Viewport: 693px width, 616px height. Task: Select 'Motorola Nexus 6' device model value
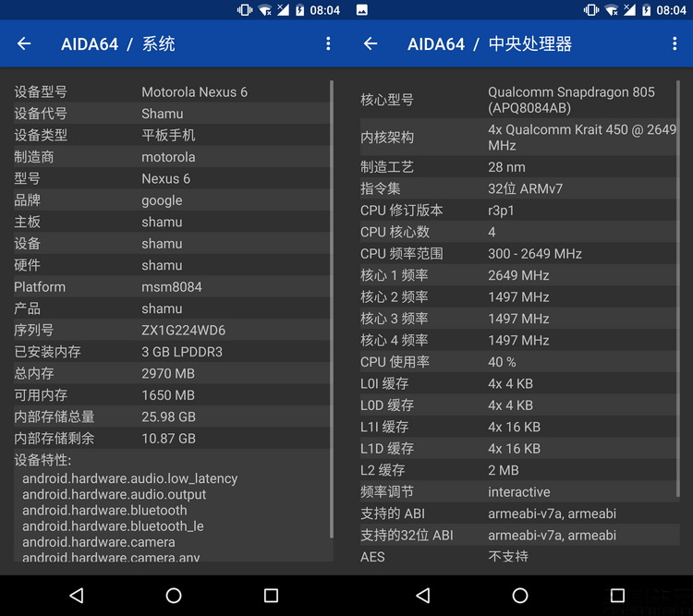click(x=194, y=92)
